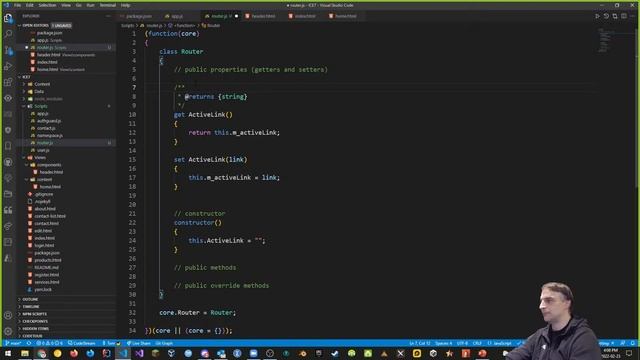Open the Selection menu
This screenshot has width=640, height=360.
47,5
